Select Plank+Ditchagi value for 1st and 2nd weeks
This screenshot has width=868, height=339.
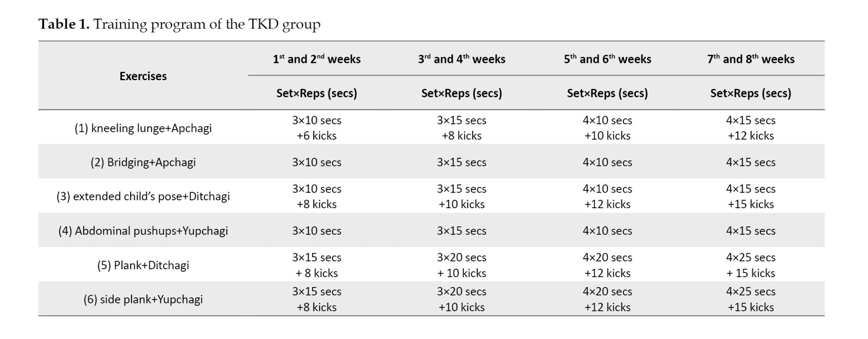316,265
